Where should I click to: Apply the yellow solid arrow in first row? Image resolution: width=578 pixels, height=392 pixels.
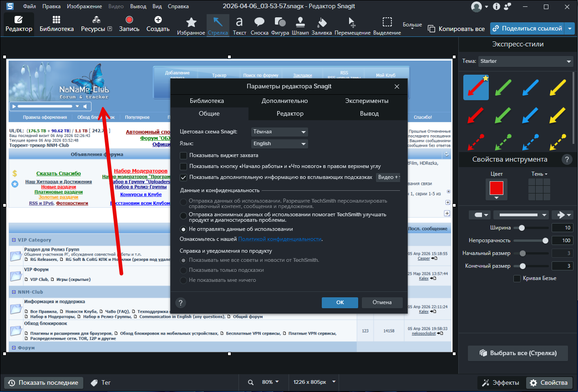point(558,87)
